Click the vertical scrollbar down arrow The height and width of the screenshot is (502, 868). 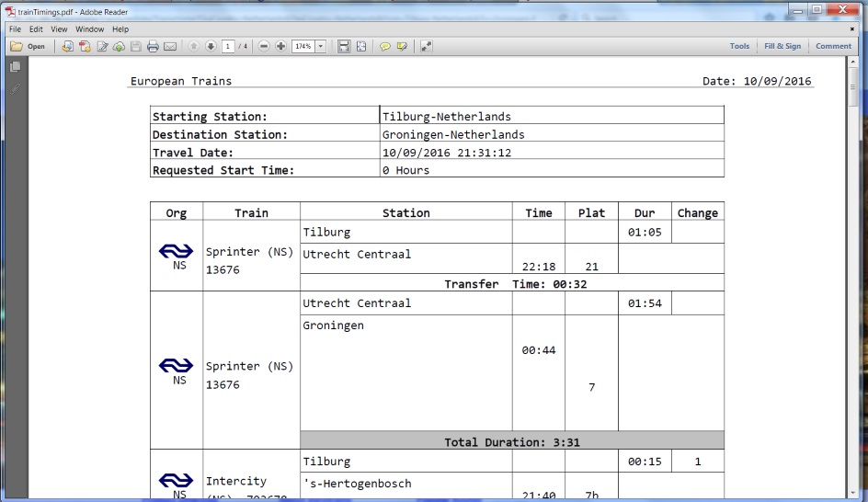[x=852, y=493]
